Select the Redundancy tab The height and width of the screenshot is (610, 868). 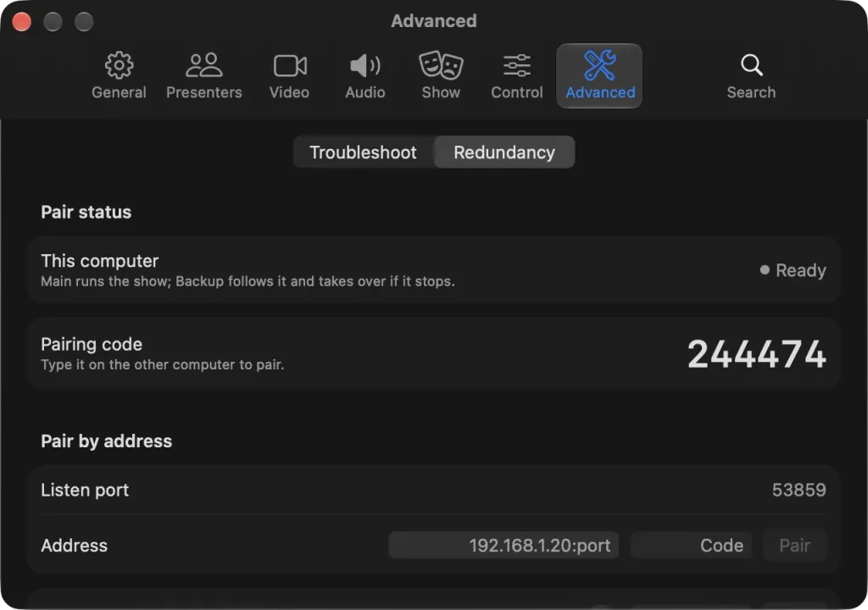(x=504, y=152)
